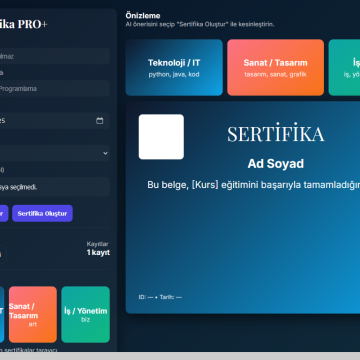Click the Ad Soyad certificate text
Image resolution: width=360 pixels, height=360 pixels.
tap(276, 164)
